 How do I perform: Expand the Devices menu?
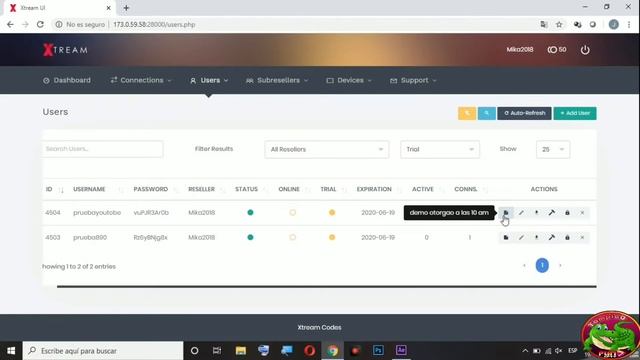pyautogui.click(x=349, y=80)
